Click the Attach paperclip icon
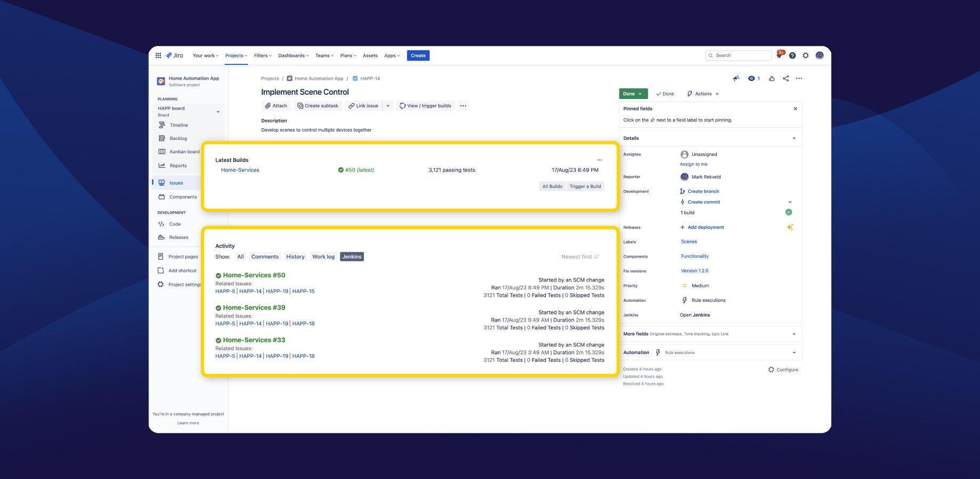The image size is (980, 479). [x=268, y=105]
